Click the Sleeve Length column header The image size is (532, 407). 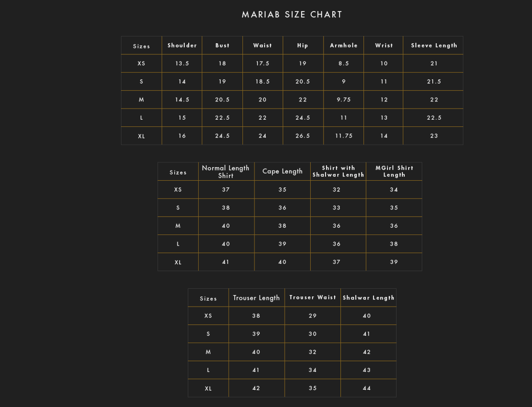[434, 46]
